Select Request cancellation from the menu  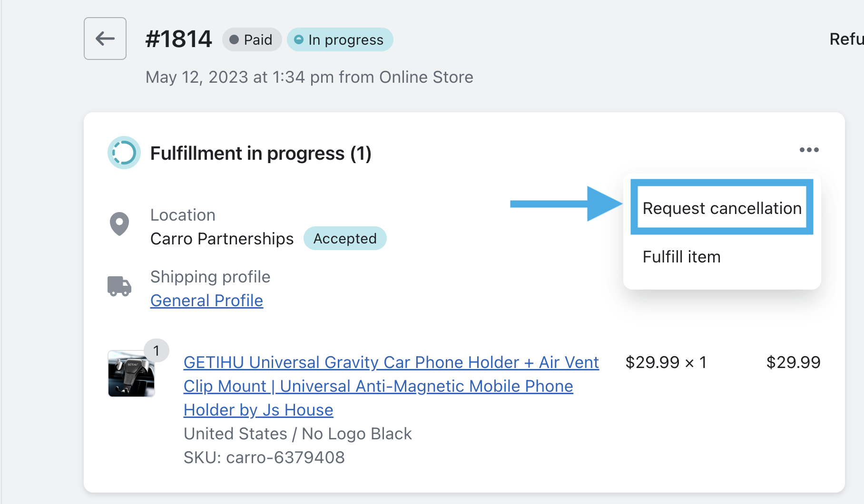722,208
